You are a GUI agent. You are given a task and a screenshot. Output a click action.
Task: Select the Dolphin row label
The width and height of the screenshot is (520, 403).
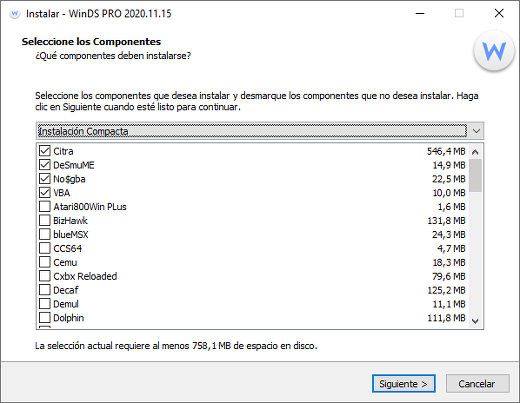(69, 318)
